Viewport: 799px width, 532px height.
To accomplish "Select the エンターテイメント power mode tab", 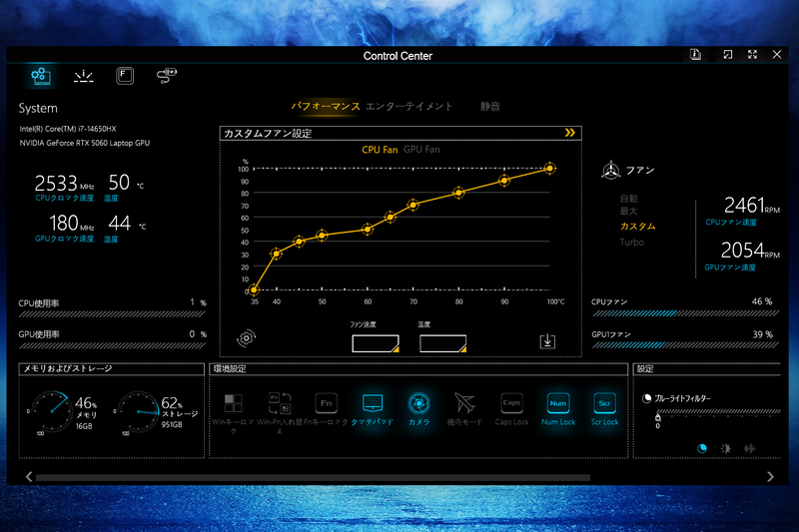I will click(409, 107).
